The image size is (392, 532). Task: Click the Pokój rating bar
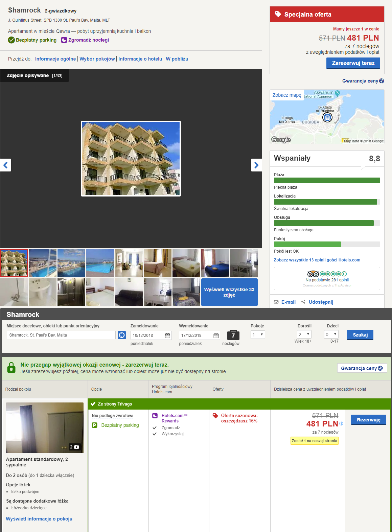click(x=327, y=245)
